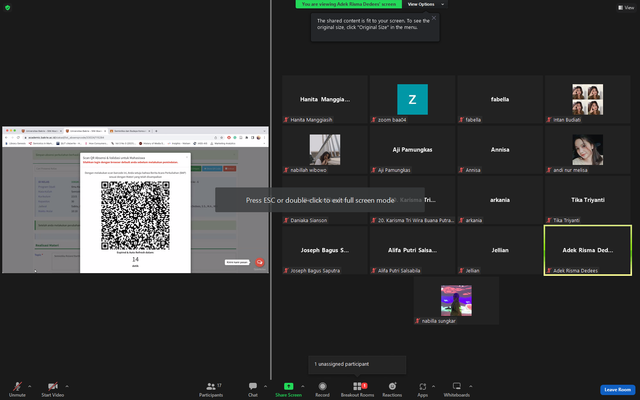Image resolution: width=640 pixels, height=400 pixels.
Task: Select Intan Budiati's video tile
Action: 588,99
